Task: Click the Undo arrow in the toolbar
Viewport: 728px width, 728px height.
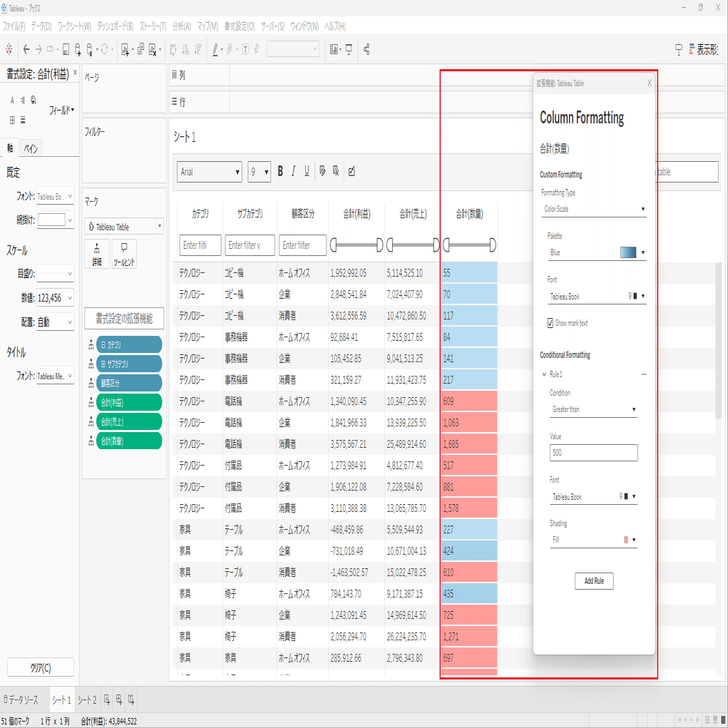Action: 26,50
